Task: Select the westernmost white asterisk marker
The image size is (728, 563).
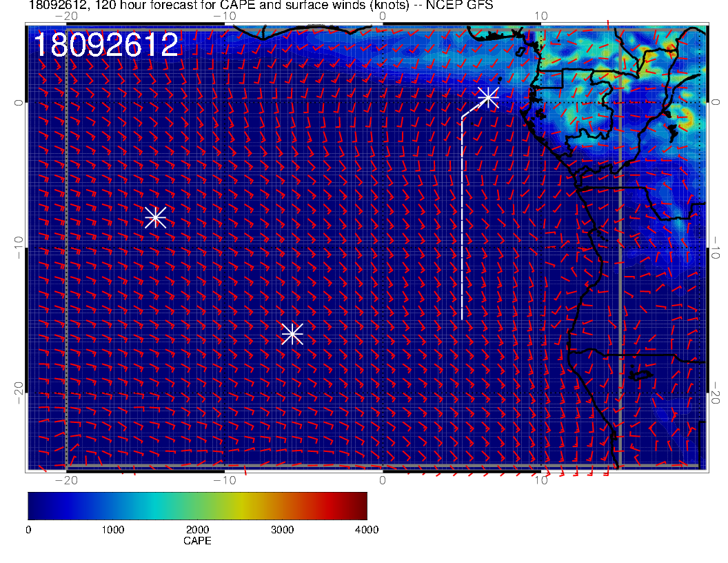Action: tap(156, 217)
